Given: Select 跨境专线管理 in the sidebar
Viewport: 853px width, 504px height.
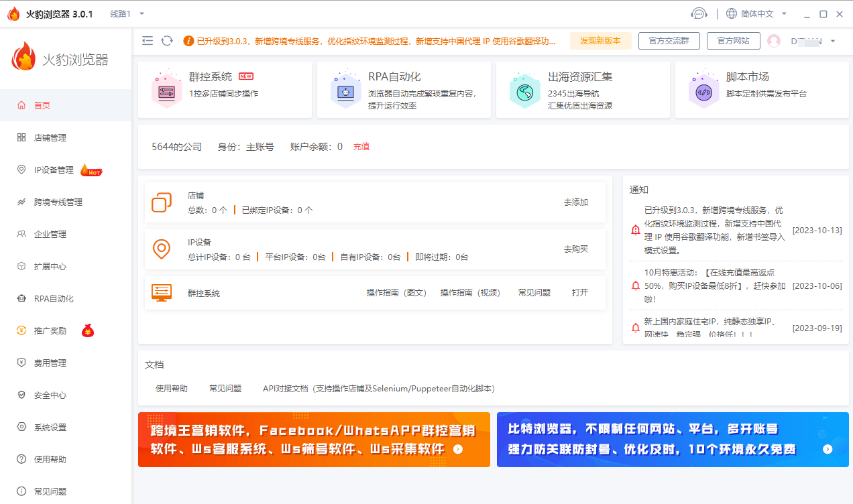Looking at the screenshot, I should tap(66, 202).
